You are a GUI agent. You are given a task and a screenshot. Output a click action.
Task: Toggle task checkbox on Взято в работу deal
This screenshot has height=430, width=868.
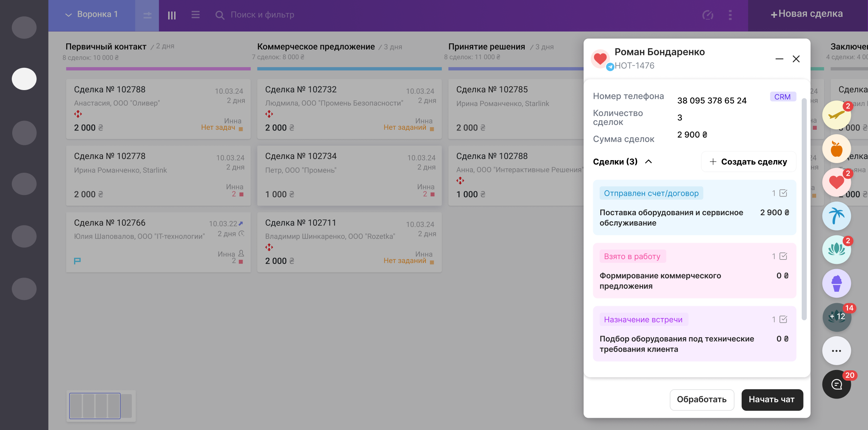pyautogui.click(x=783, y=256)
